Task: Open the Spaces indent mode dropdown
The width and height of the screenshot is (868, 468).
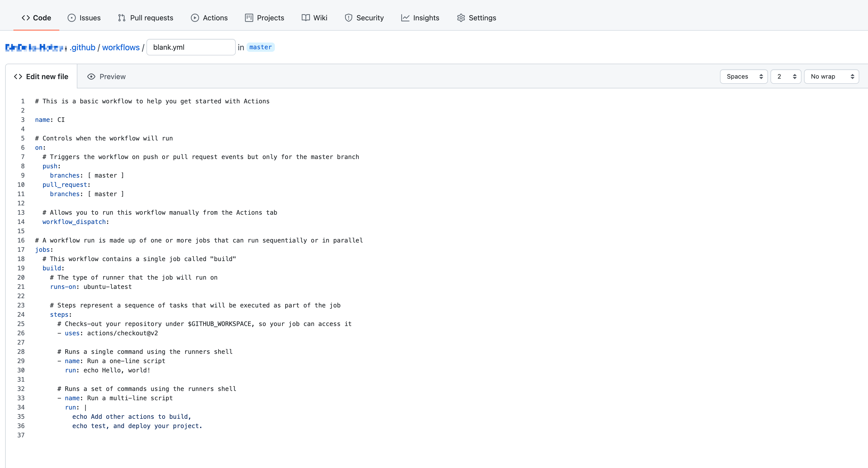Action: (744, 77)
